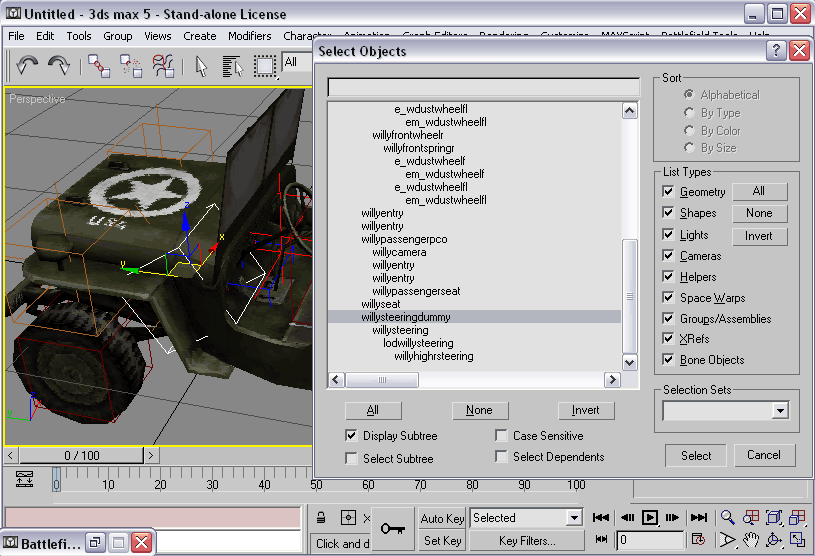
Task: Select the Field-of-View viewport tool
Action: click(x=728, y=540)
